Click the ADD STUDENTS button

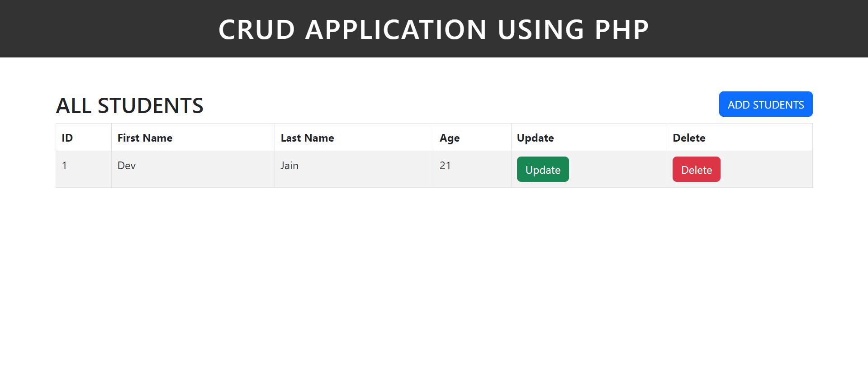coord(765,104)
